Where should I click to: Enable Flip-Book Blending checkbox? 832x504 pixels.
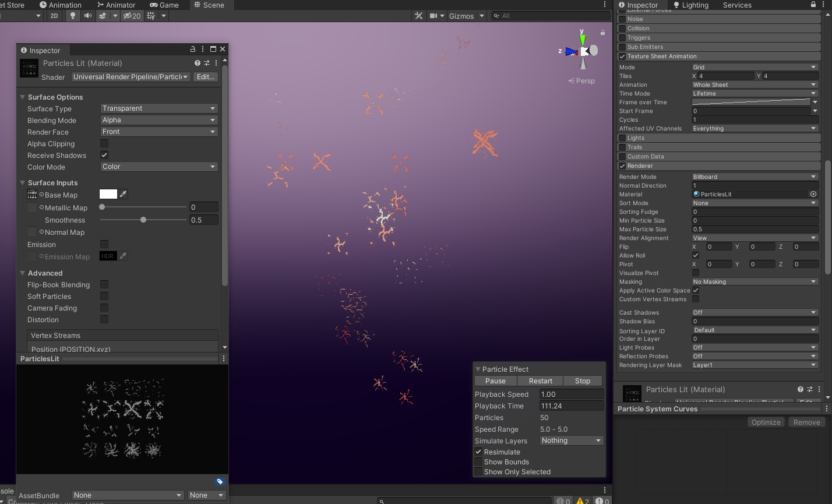(x=104, y=284)
